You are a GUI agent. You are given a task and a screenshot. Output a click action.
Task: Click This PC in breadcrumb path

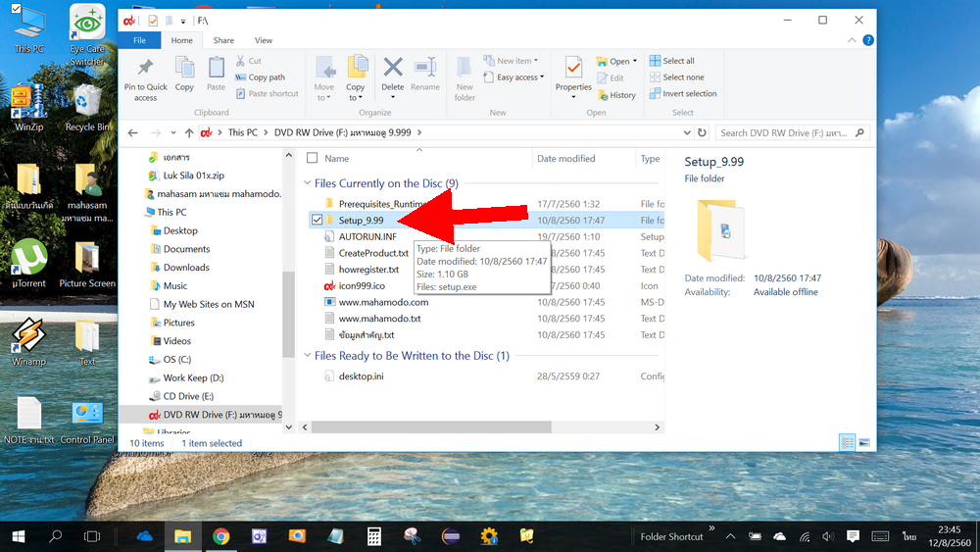pos(242,132)
